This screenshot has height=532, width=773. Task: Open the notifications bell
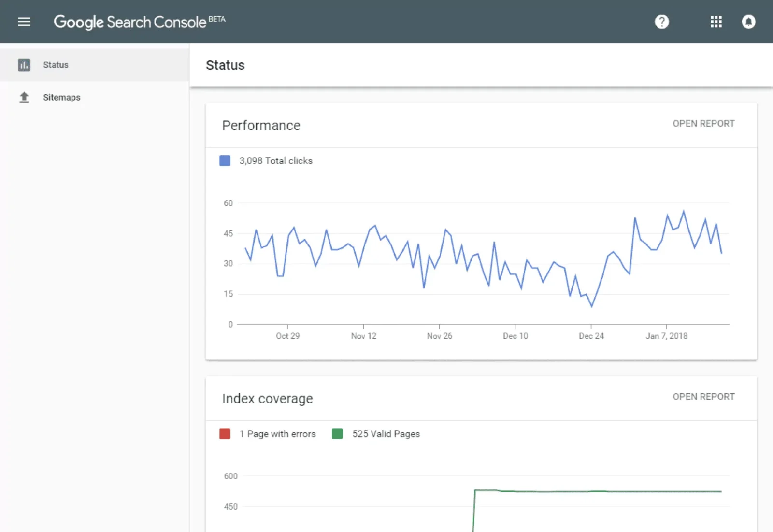coord(748,22)
